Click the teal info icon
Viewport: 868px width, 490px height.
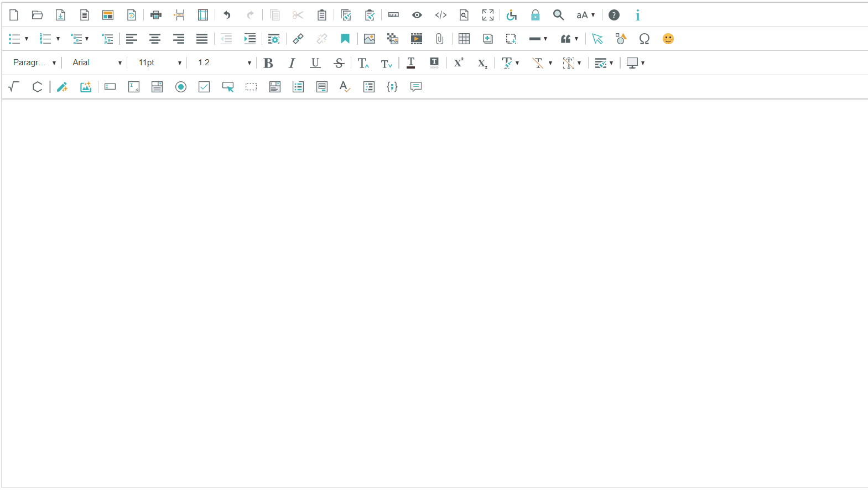pos(638,15)
